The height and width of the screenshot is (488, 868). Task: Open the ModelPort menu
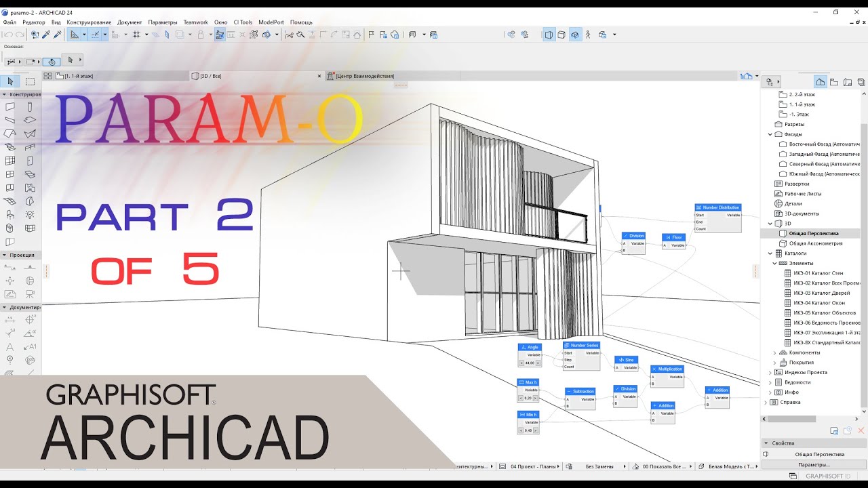point(271,22)
